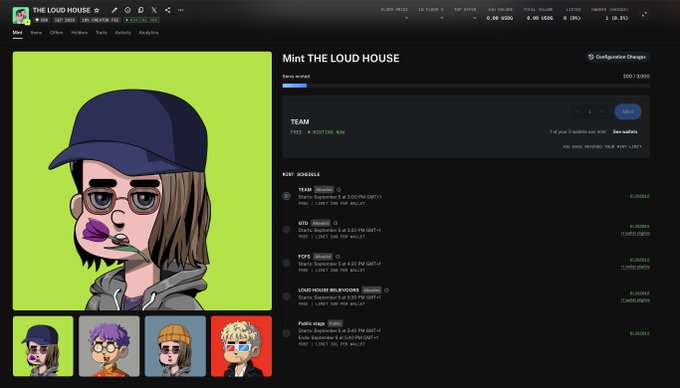The width and height of the screenshot is (680, 388).
Task: Select the purple hair character thumbnail
Action: 109,346
